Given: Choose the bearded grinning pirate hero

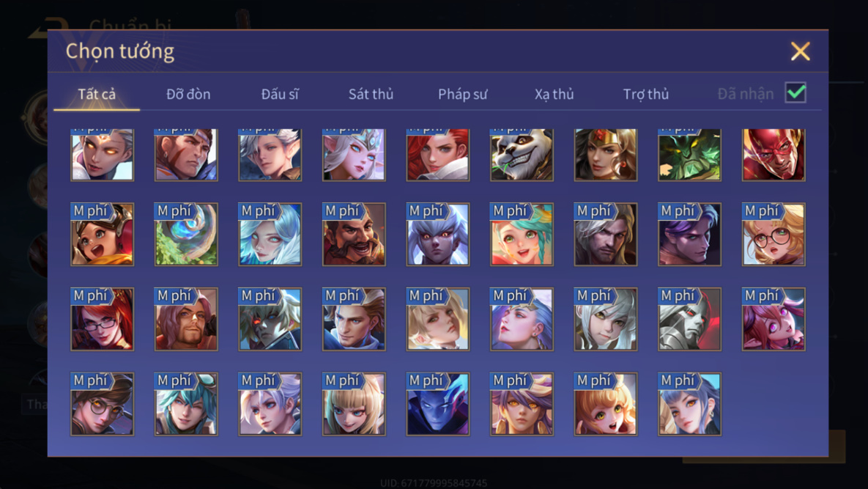Looking at the screenshot, I should 354,235.
